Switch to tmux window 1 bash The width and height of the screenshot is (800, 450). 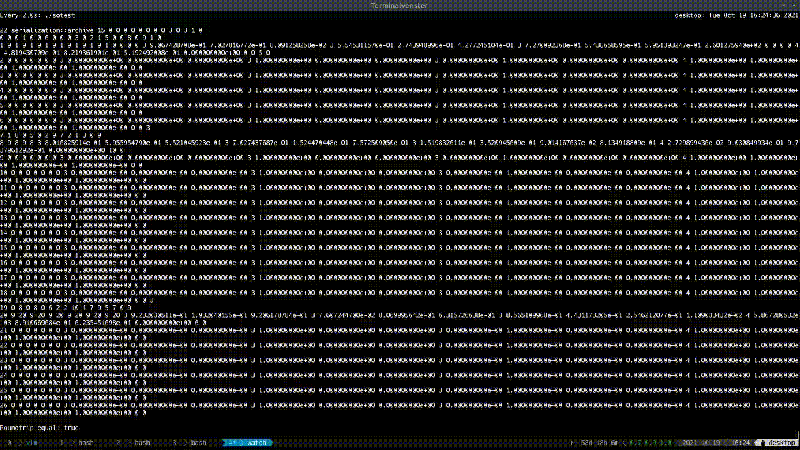click(77, 443)
